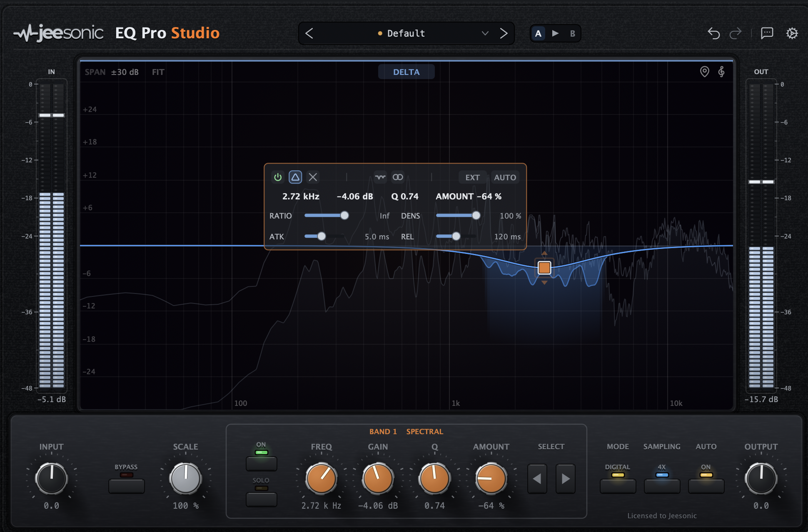Screen dimensions: 808x532
Task: Click the stereo link rings icon
Action: pos(398,177)
